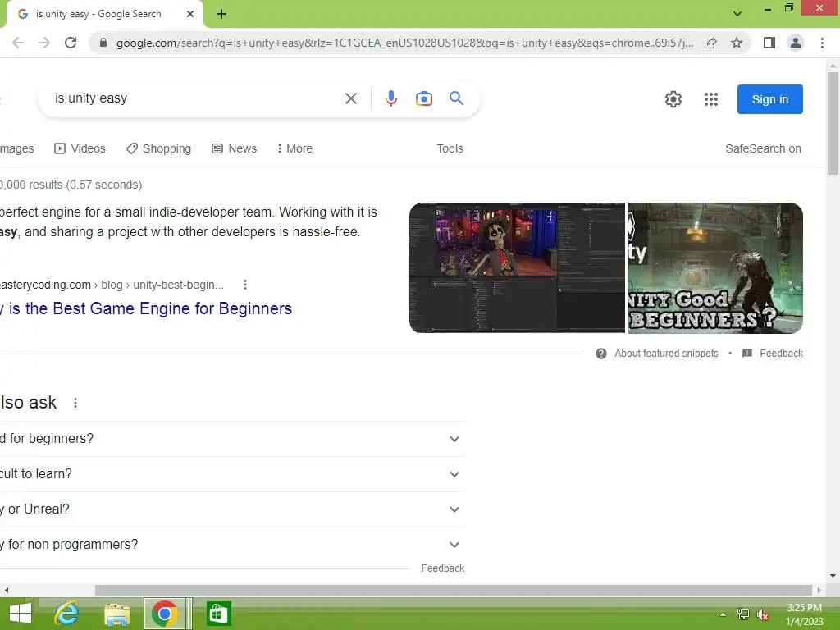Expand the 'for beginners?' question
The image size is (840, 630).
232,439
